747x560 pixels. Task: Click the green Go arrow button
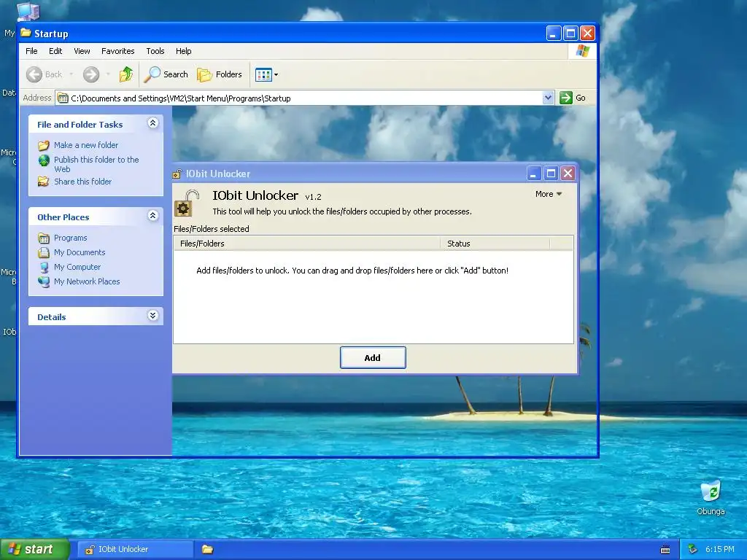click(566, 98)
